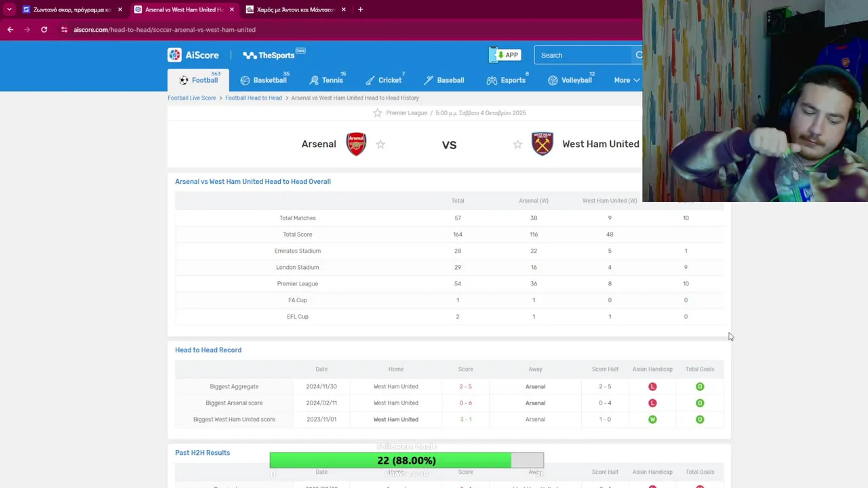Click the London Stadium row label
This screenshot has height=488, width=868.
[297, 267]
